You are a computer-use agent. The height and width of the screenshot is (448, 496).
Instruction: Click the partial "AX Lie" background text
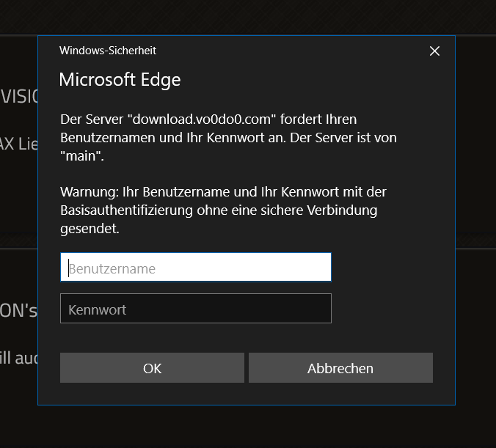pos(18,144)
